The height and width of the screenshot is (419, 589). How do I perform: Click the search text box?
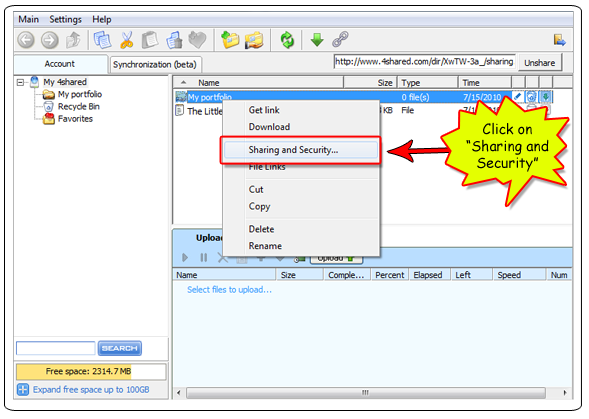pos(56,348)
